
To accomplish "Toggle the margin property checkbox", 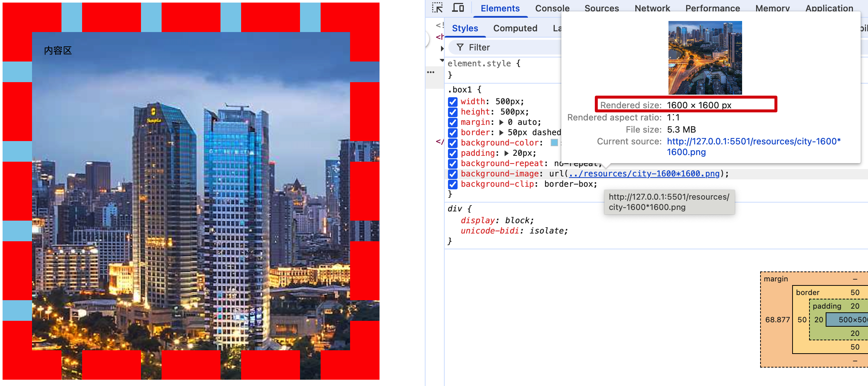I will (x=453, y=122).
